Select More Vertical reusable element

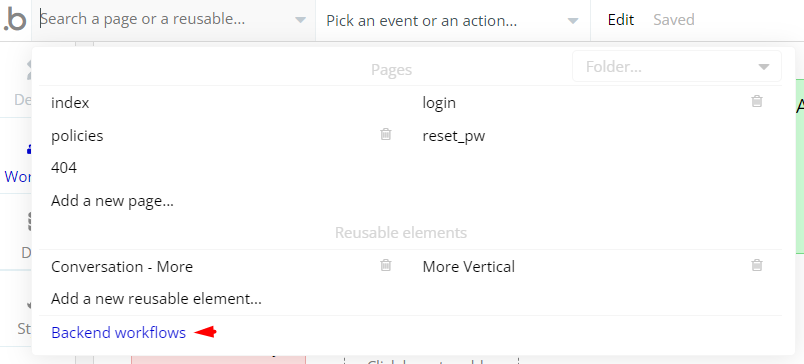[469, 267]
